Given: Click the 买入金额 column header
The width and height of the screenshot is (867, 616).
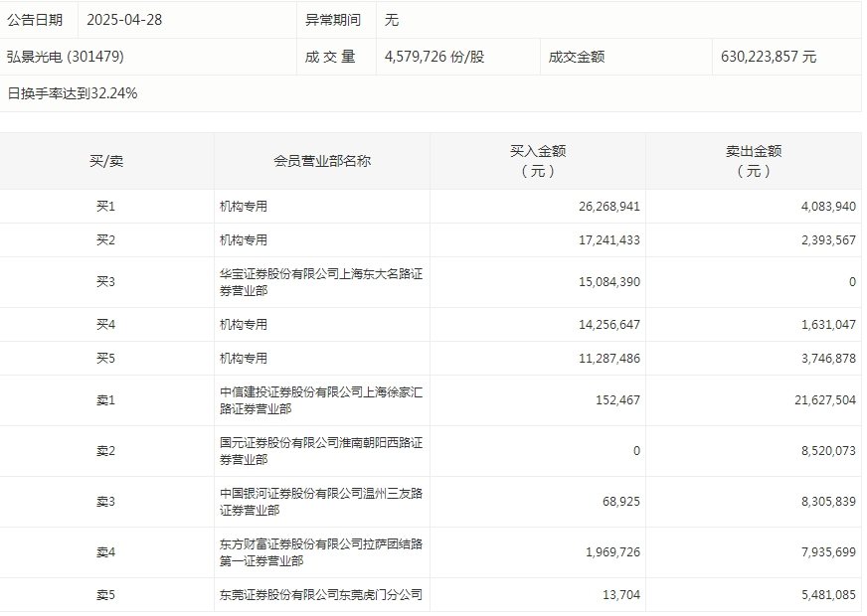Looking at the screenshot, I should [x=538, y=161].
